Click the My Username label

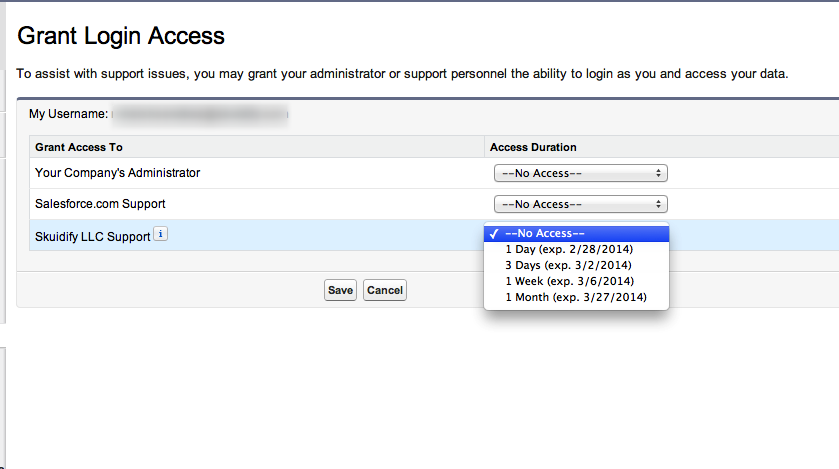click(x=68, y=114)
